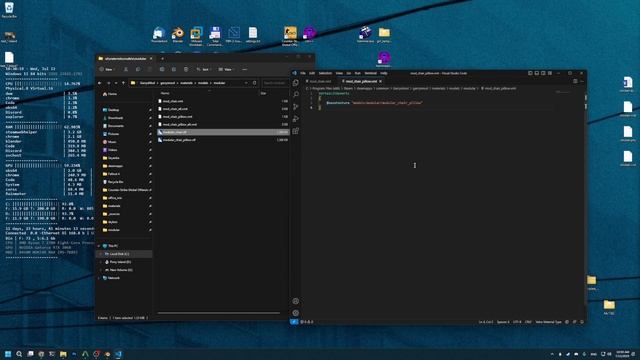Click the File Explorer search box
Image resolution: width=640 pixels, height=360 pixels.
click(275, 83)
